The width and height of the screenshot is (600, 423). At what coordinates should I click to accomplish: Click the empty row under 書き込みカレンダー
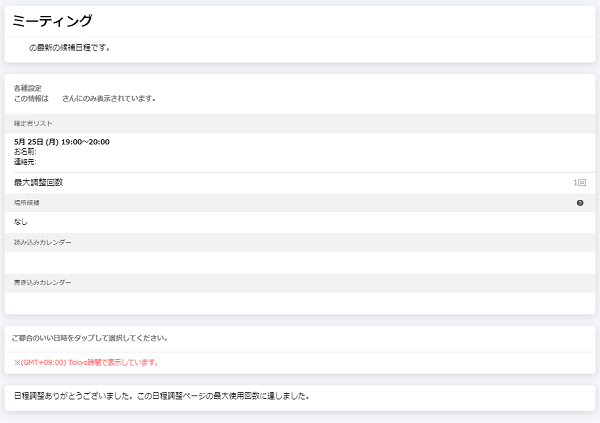pos(300,302)
